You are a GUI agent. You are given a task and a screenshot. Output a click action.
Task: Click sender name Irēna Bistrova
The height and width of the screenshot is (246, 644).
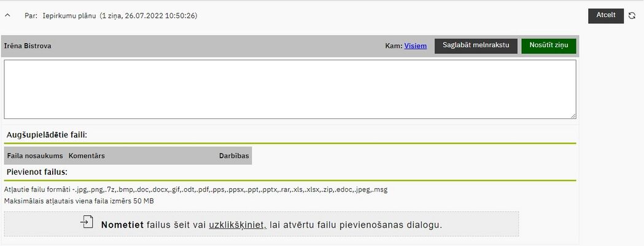coord(28,46)
